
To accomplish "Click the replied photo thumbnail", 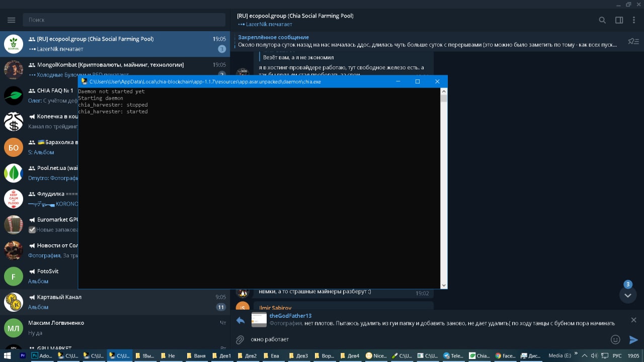I will (x=259, y=320).
